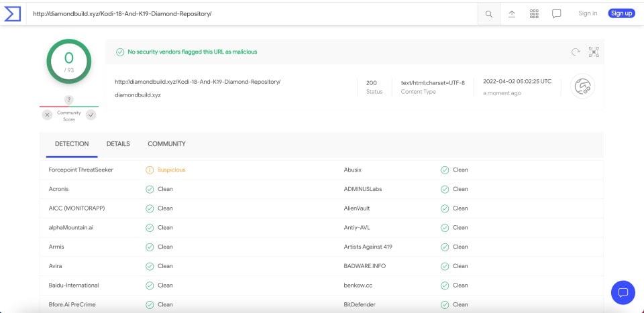The width and height of the screenshot is (644, 313).
Task: Click the clean check icon for ADMINUSLabs
Action: [x=445, y=189]
